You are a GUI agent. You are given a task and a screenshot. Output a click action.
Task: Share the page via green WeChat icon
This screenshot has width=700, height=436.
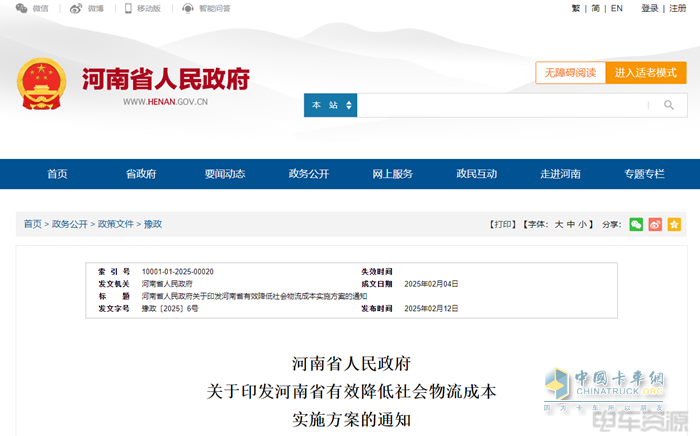pos(636,224)
